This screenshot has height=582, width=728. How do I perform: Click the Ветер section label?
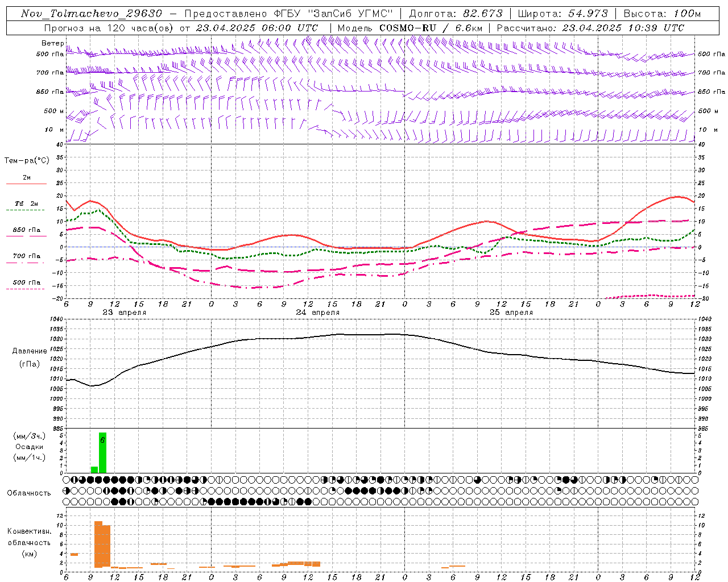(x=53, y=43)
